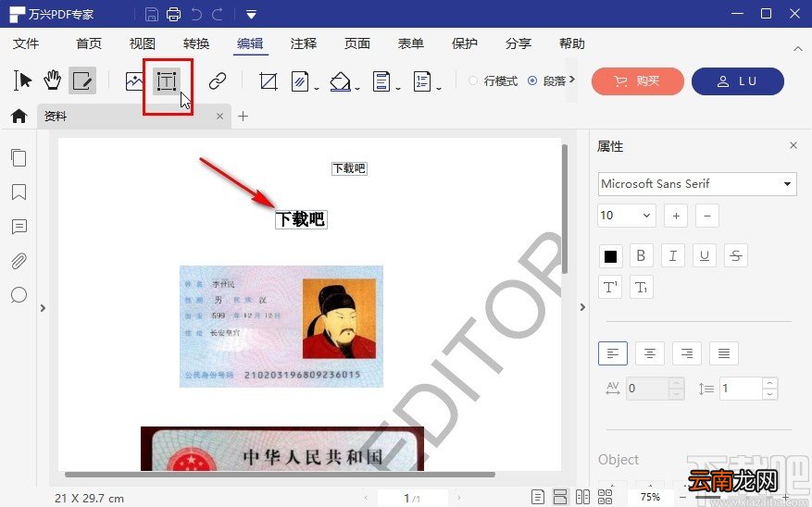This screenshot has height=507, width=812.
Task: Close the 属性 properties panel
Action: coord(793,145)
